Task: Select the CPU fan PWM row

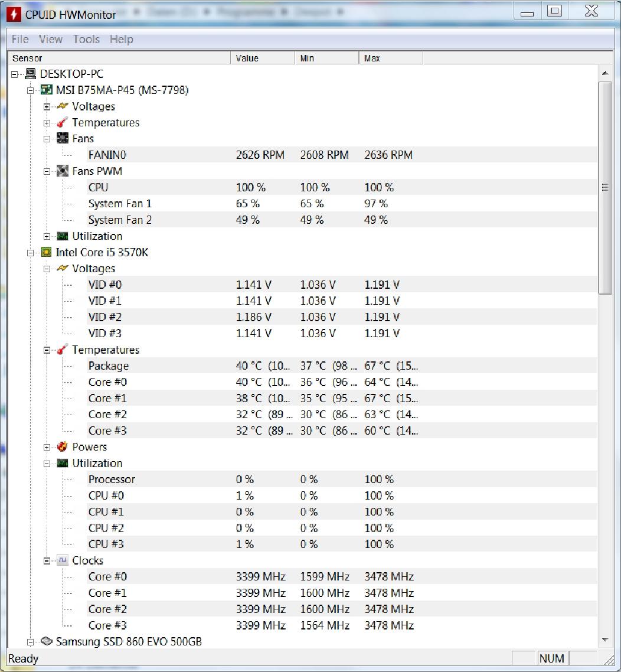Action: (x=342, y=187)
